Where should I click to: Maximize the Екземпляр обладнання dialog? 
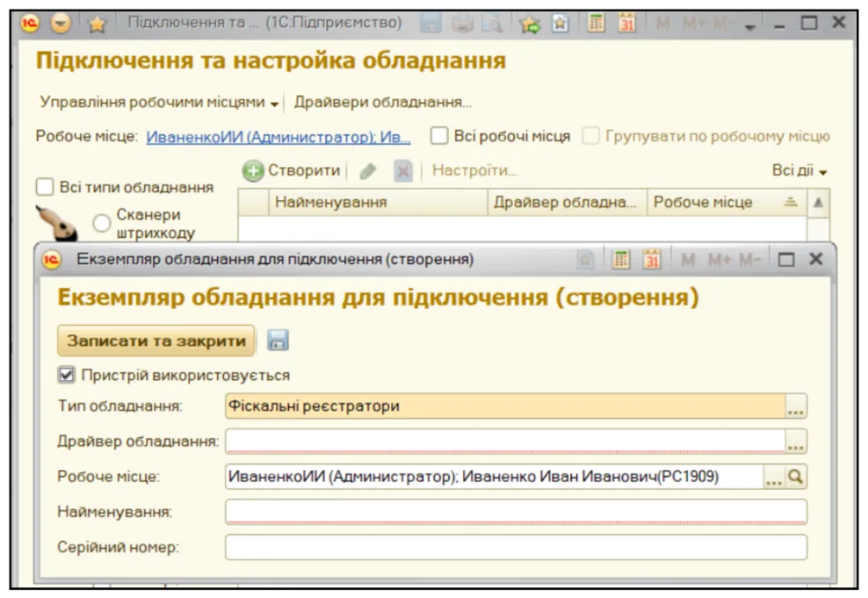pos(786,259)
